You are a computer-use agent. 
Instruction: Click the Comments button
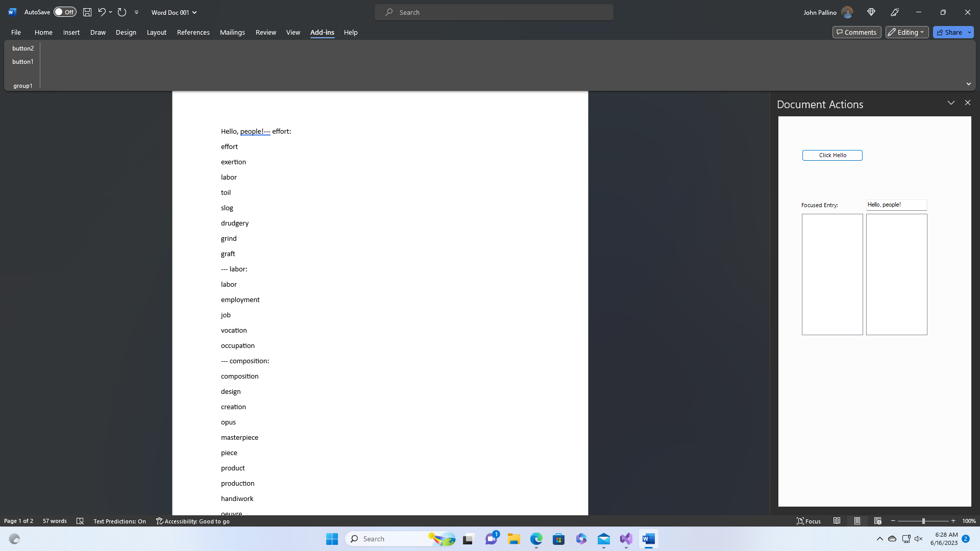coord(856,32)
